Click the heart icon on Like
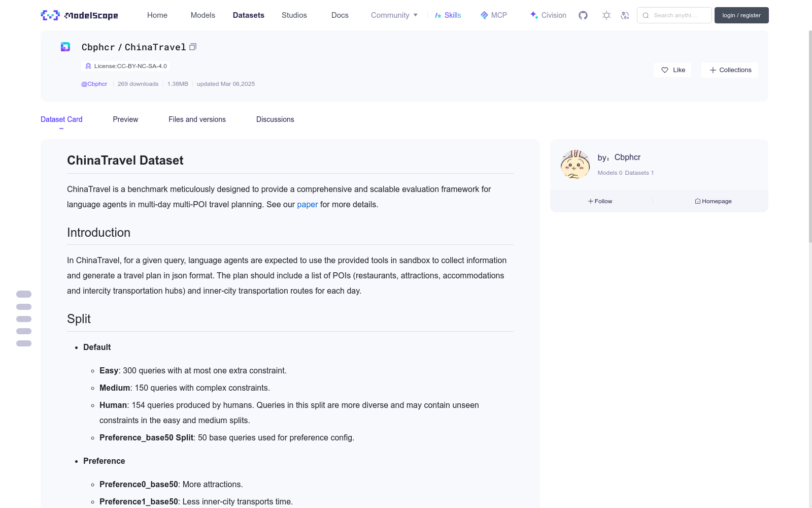The height and width of the screenshot is (508, 812). 665,70
